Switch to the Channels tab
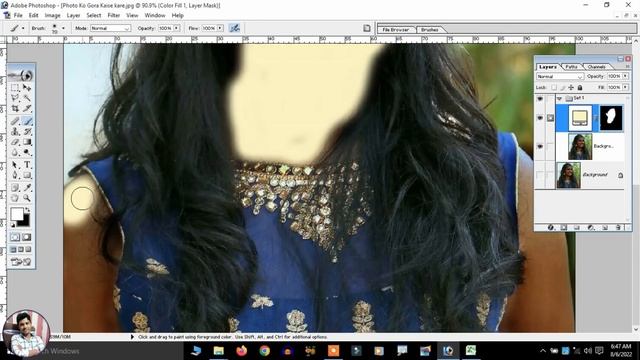This screenshot has height=360, width=640. [x=596, y=67]
